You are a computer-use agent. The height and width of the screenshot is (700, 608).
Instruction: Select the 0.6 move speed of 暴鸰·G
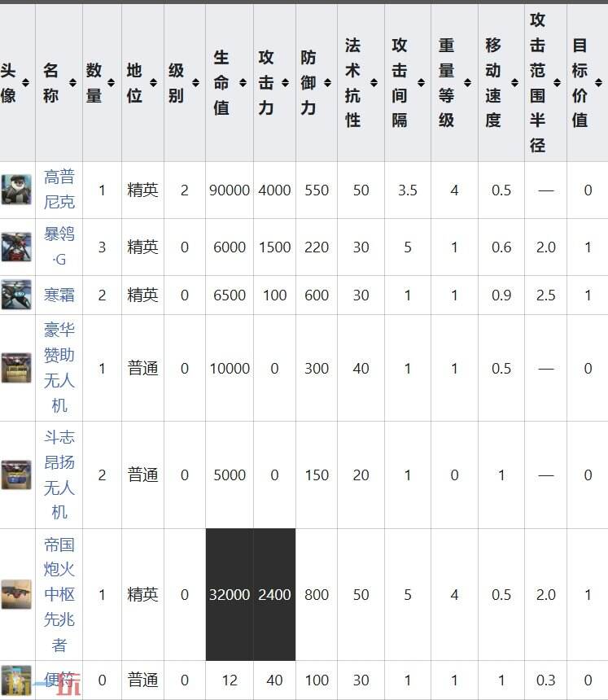[x=501, y=247]
